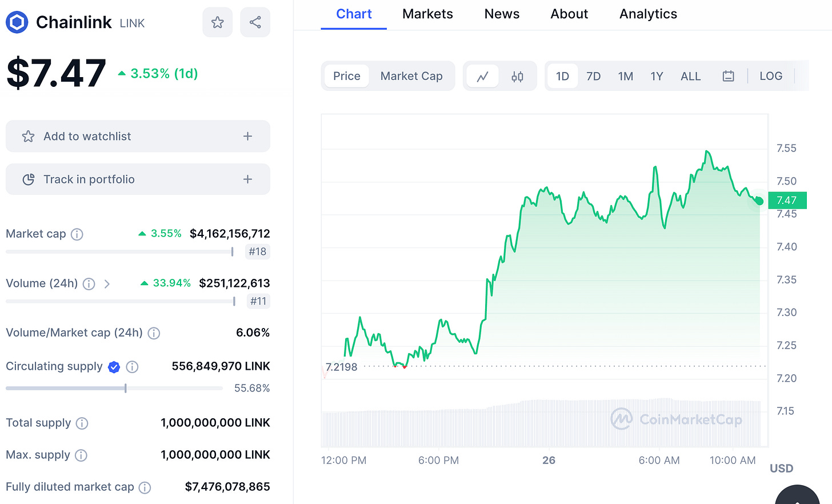Viewport: 832px width, 504px height.
Task: Click Circulating supply info icon
Action: pos(132,367)
